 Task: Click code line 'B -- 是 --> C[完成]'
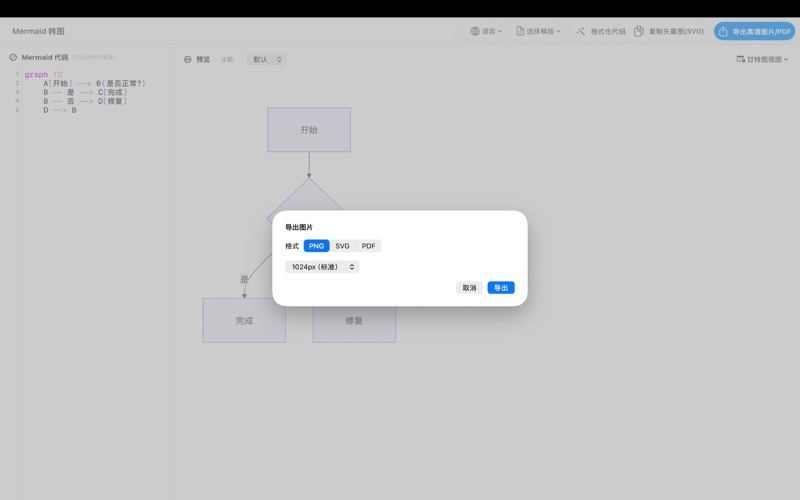point(85,92)
